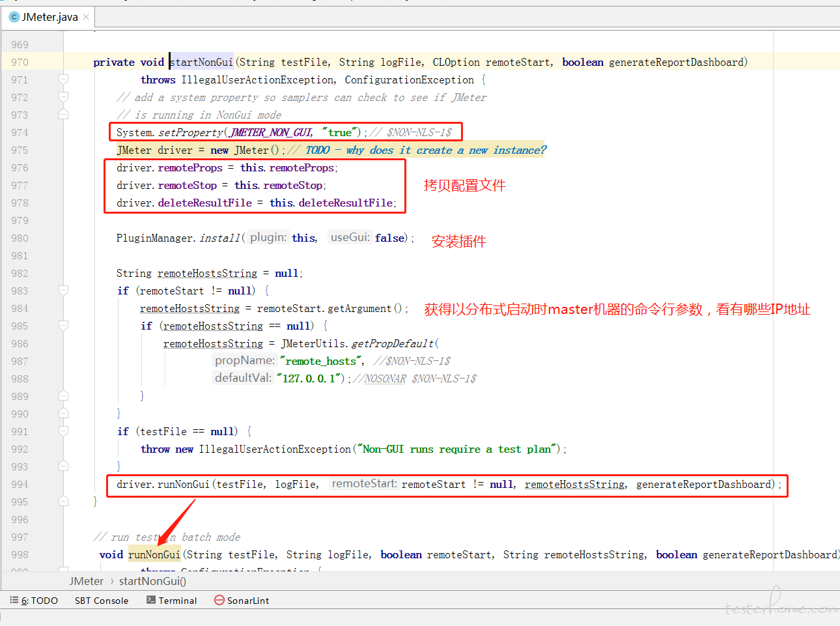Click the useGui: parameter hint
The image size is (840, 626).
tap(350, 237)
